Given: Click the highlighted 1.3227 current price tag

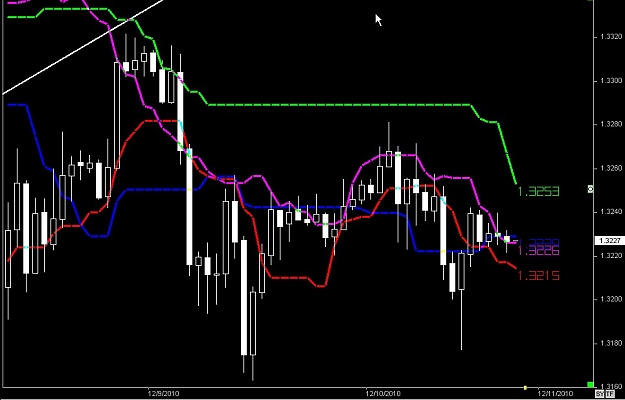Looking at the screenshot, I should coord(609,241).
